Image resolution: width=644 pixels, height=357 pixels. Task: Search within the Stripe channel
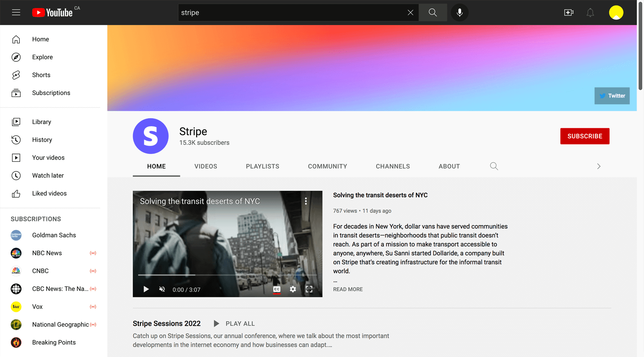[x=494, y=166]
